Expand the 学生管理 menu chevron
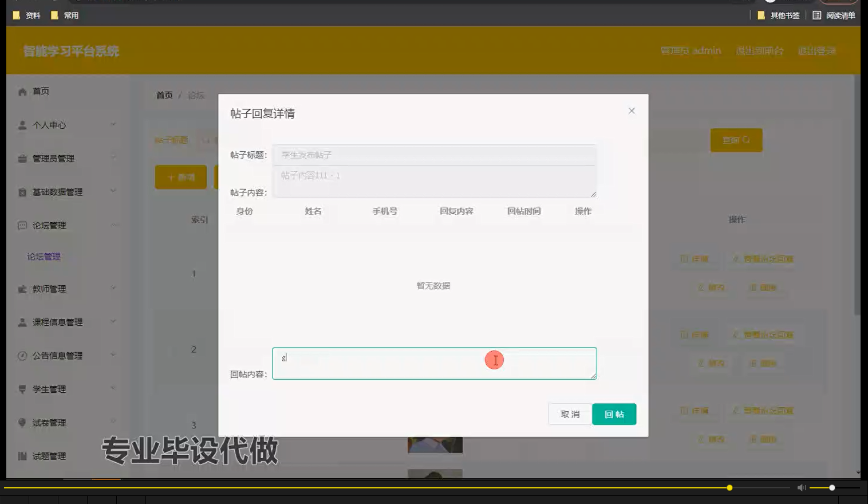 click(x=114, y=389)
